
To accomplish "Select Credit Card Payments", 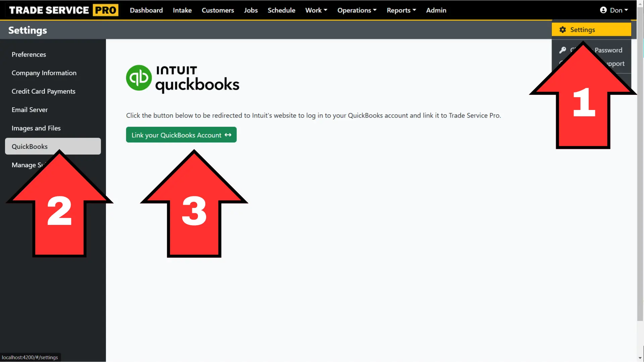I will (x=43, y=91).
